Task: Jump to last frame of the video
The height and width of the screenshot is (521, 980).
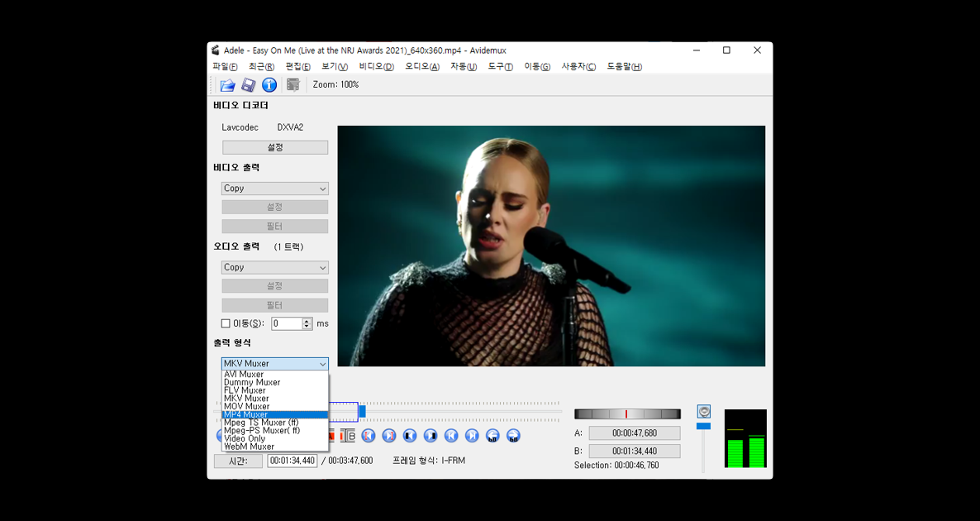Action: point(472,436)
